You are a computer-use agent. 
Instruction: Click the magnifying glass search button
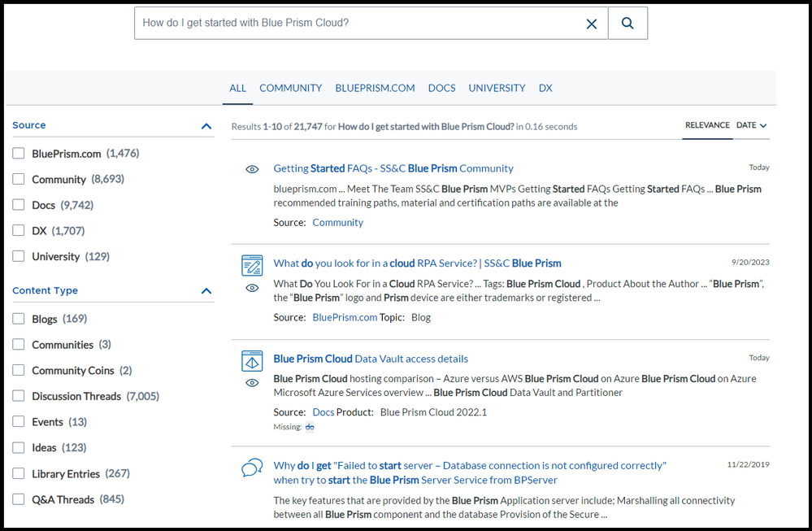(x=627, y=24)
